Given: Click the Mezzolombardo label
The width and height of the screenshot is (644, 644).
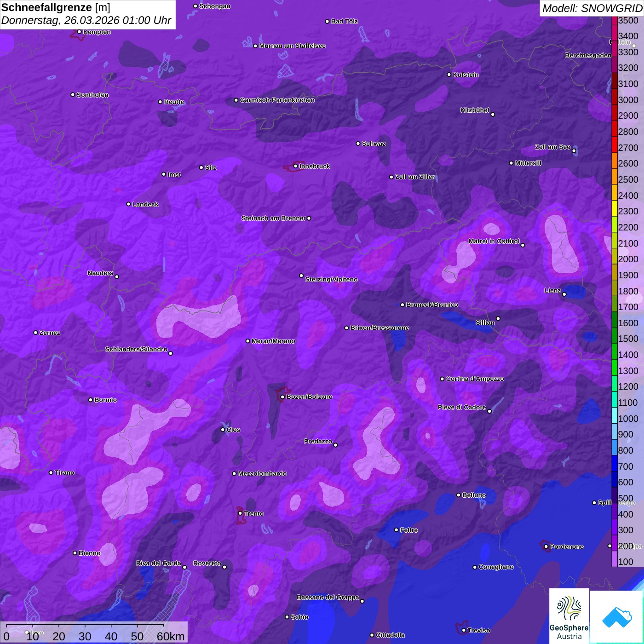Looking at the screenshot, I should 262,473.
